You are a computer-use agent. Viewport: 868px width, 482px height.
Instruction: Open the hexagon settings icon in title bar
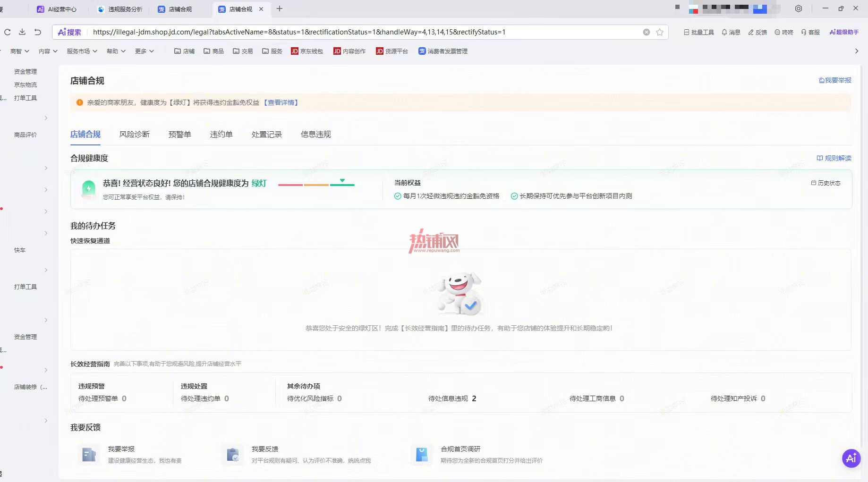[799, 8]
